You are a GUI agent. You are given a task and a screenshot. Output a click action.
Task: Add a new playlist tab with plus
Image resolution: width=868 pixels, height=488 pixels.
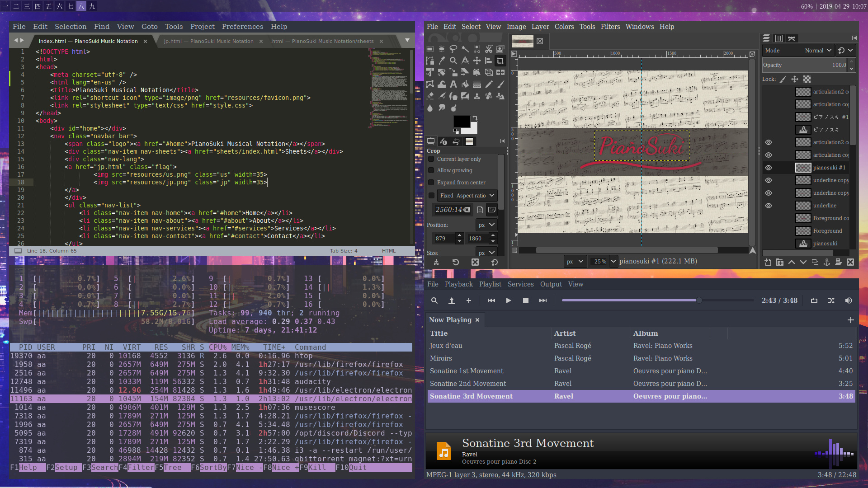[850, 320]
